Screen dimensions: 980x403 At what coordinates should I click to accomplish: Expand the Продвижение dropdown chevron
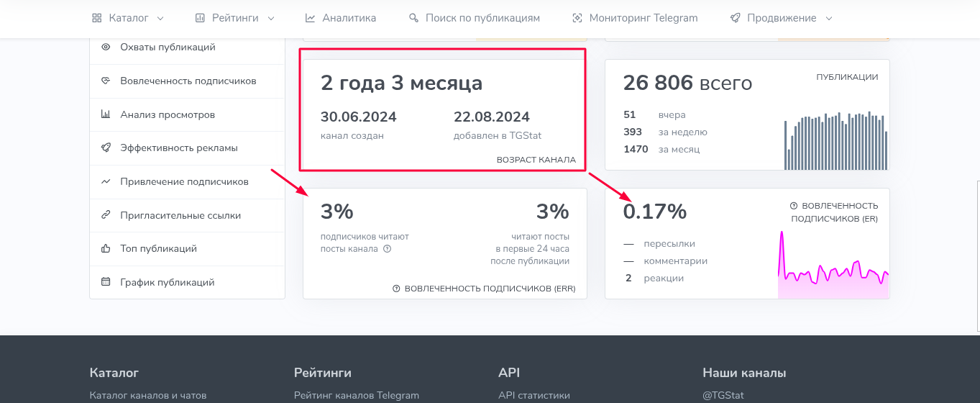[x=829, y=19]
